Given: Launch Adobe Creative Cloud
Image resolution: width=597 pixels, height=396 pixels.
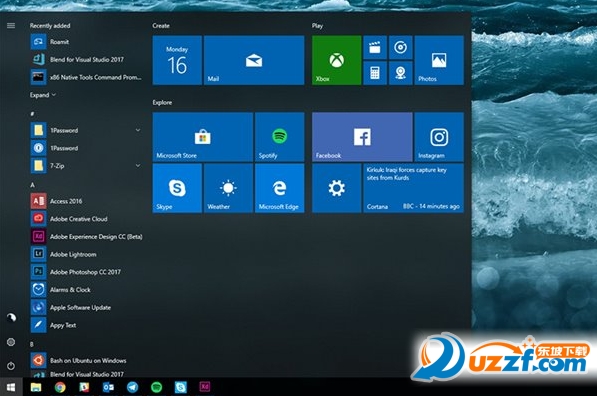Looking at the screenshot, I should click(87, 219).
